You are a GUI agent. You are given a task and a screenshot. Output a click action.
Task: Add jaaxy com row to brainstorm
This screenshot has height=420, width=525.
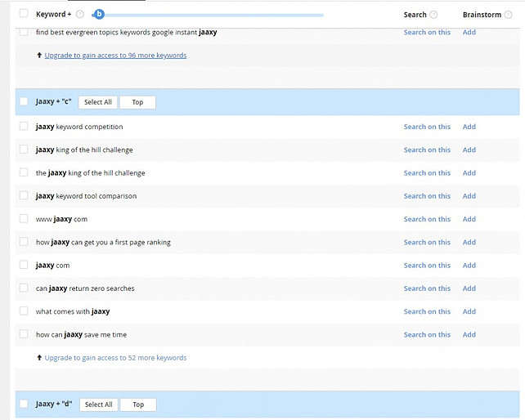[469, 265]
